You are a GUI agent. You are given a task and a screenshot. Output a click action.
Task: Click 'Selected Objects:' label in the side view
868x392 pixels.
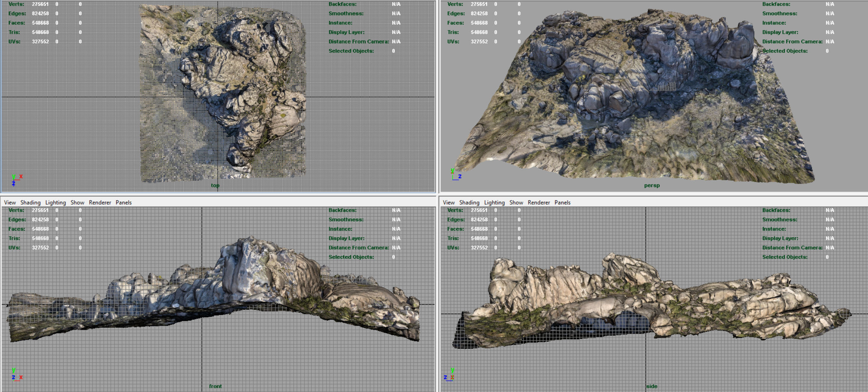pyautogui.click(x=785, y=257)
